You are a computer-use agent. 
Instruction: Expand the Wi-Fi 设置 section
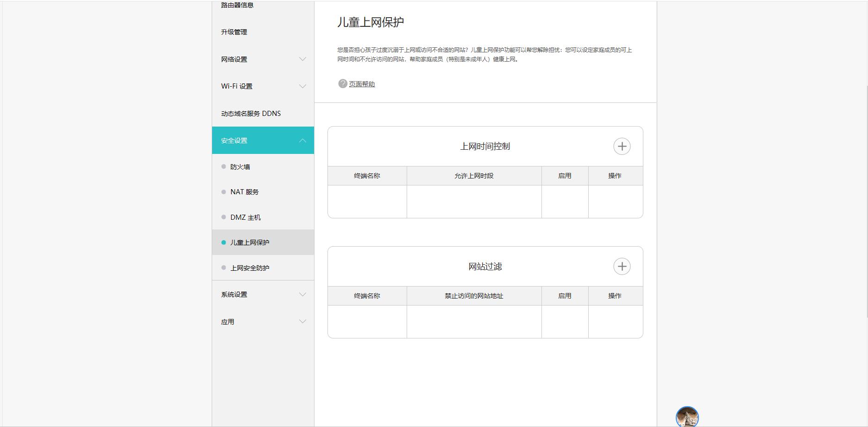236,86
